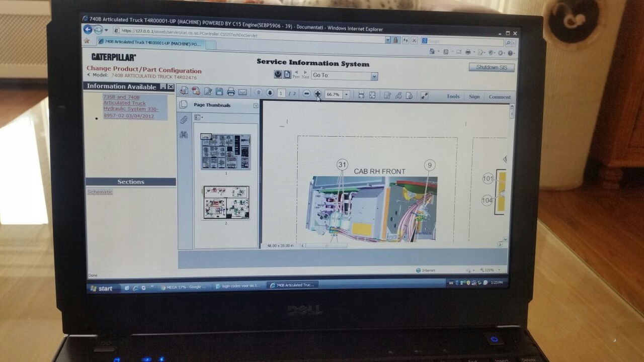Close the Information Available panel
This screenshot has height=362, width=644.
[x=171, y=87]
